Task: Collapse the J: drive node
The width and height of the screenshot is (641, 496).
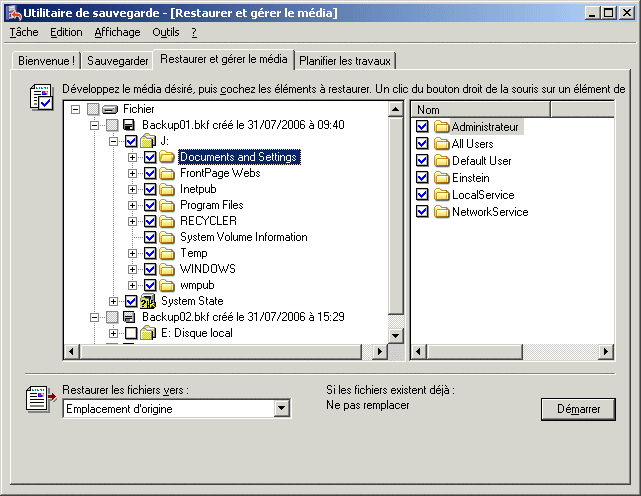Action: tap(114, 141)
